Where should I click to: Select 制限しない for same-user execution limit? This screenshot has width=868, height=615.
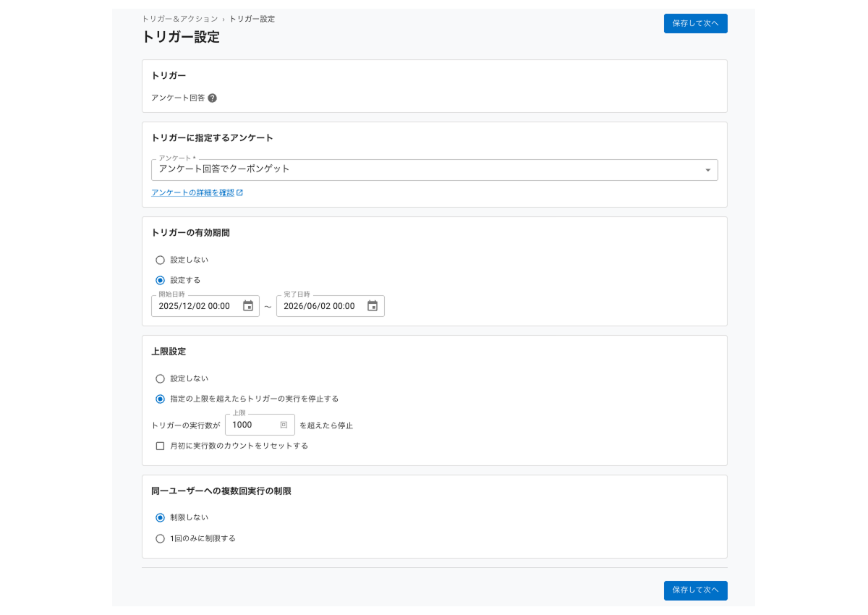coord(160,517)
